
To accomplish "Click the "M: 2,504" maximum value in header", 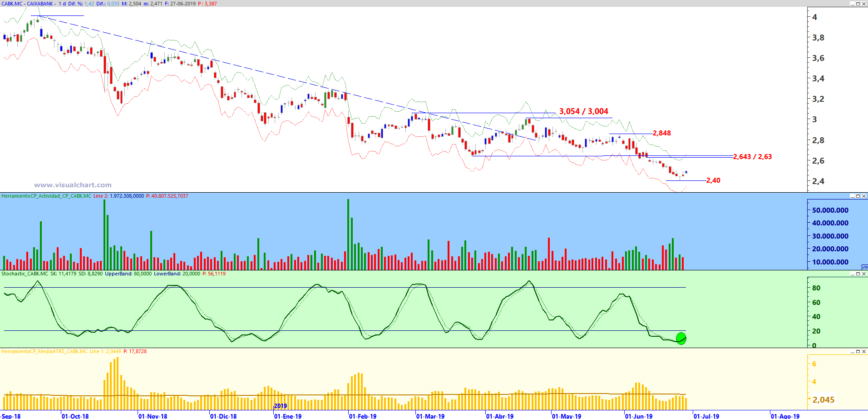I will click(x=132, y=4).
